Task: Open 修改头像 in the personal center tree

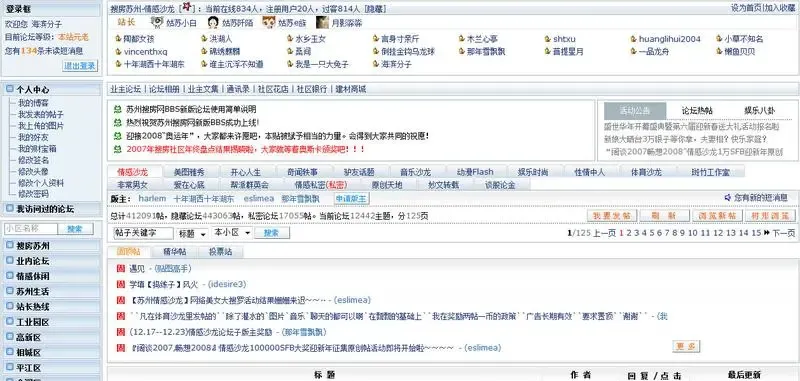Action: click(33, 171)
